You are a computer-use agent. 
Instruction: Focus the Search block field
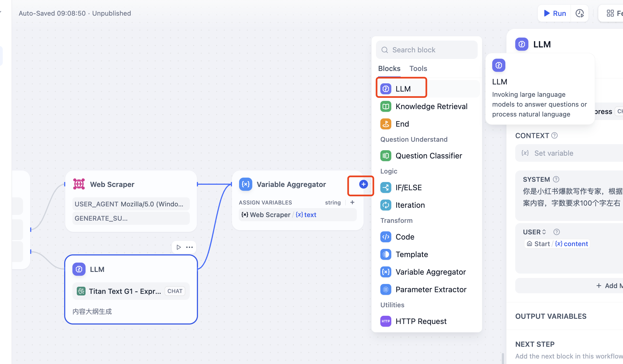pyautogui.click(x=427, y=50)
